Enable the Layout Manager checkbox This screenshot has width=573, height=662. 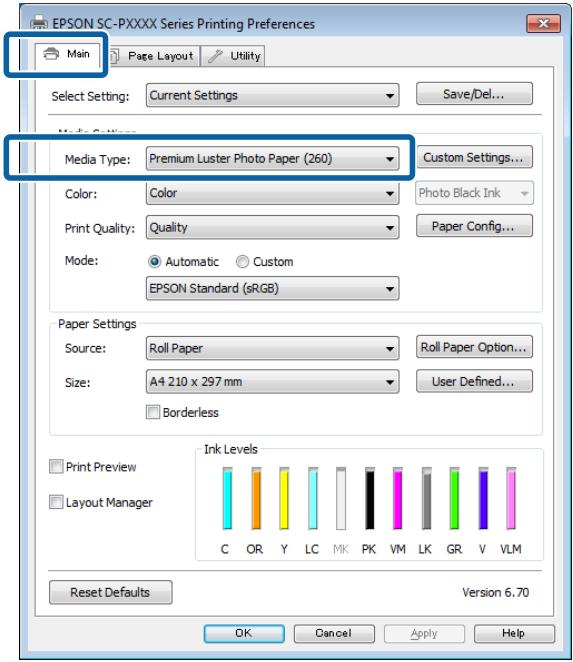56,502
